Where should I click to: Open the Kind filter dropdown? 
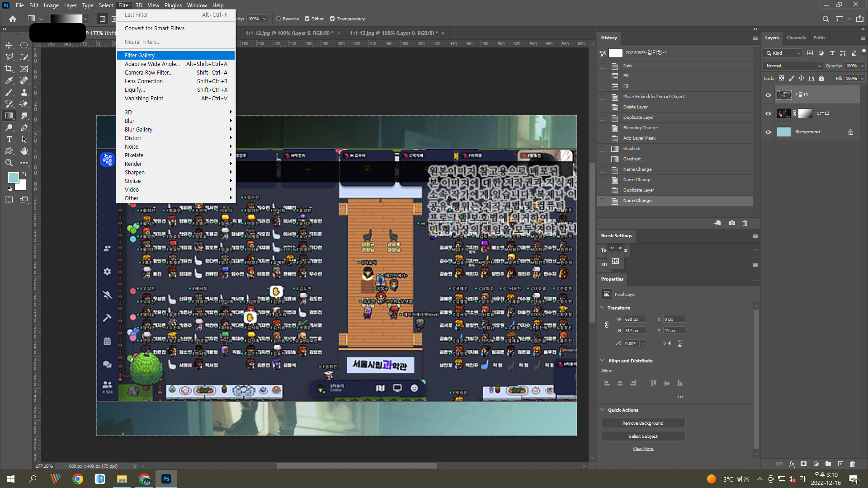(783, 53)
